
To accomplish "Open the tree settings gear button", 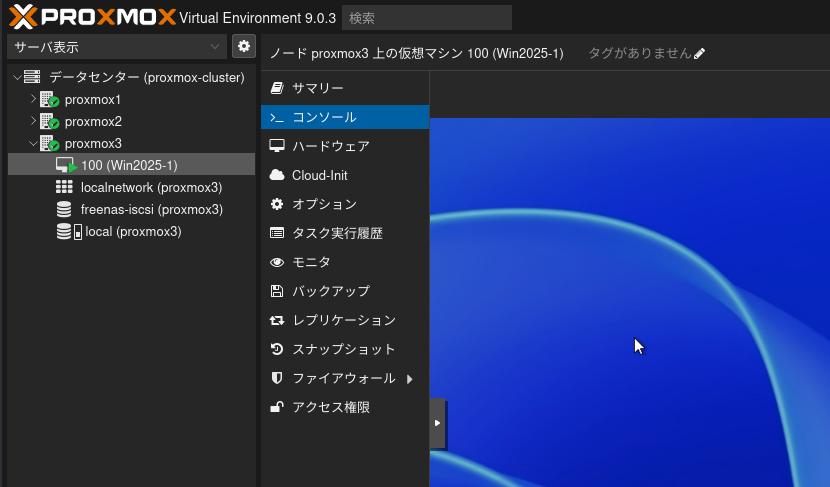I will coord(243,47).
